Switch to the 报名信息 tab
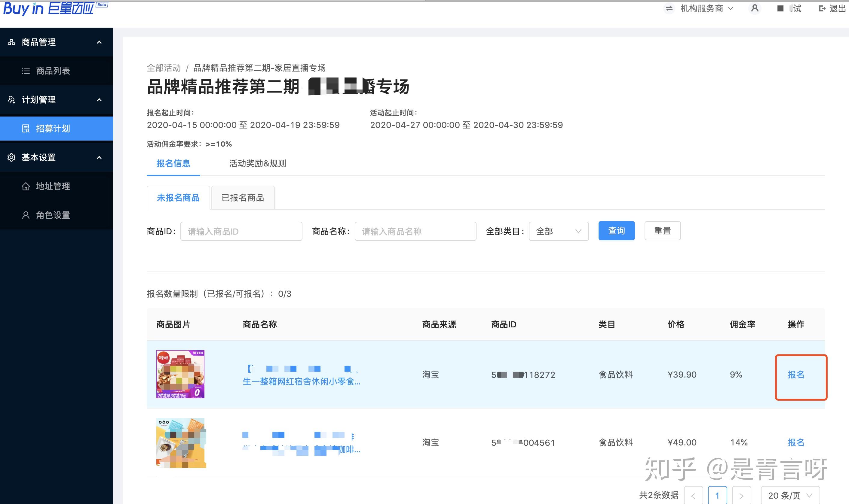 tap(173, 164)
